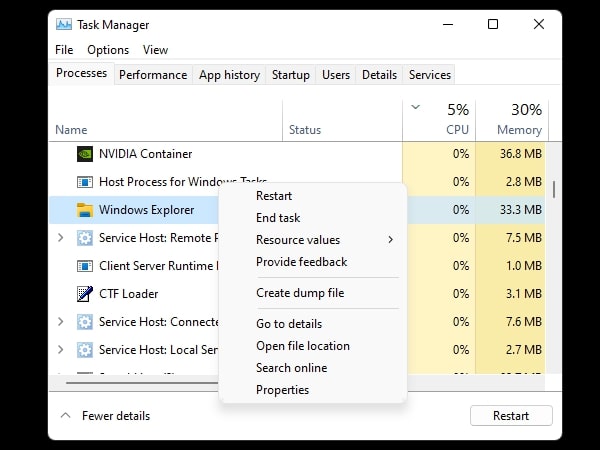Expand the Service Host: Local Service group

pyautogui.click(x=60, y=349)
